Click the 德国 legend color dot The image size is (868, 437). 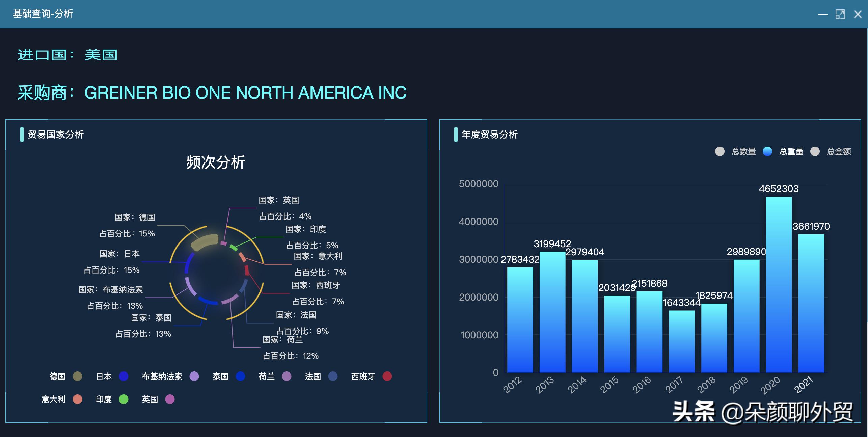click(77, 376)
